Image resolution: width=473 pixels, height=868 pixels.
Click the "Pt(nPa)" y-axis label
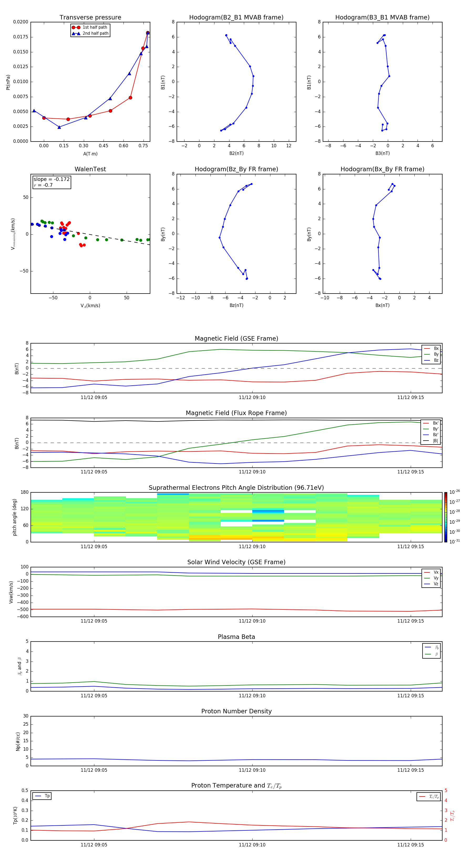[8, 82]
